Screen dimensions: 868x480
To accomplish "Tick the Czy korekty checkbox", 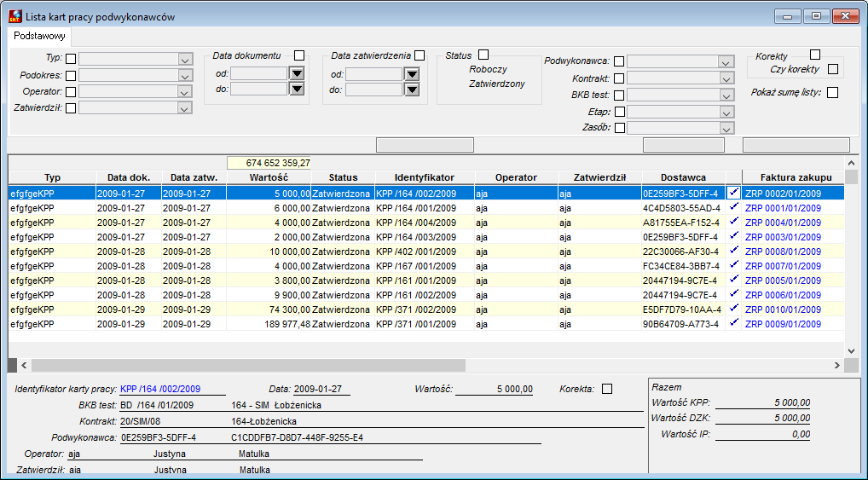I will tap(833, 69).
